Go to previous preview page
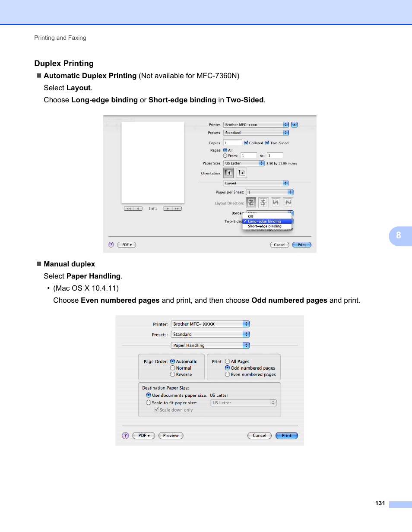 click(x=138, y=209)
